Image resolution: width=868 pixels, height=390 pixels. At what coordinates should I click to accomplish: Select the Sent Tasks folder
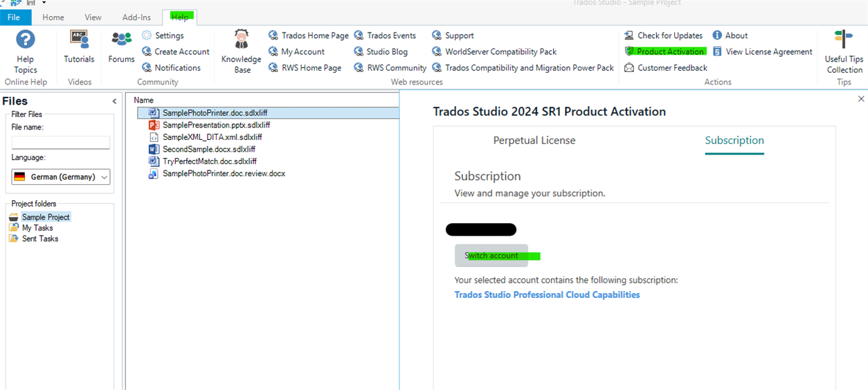coord(40,238)
